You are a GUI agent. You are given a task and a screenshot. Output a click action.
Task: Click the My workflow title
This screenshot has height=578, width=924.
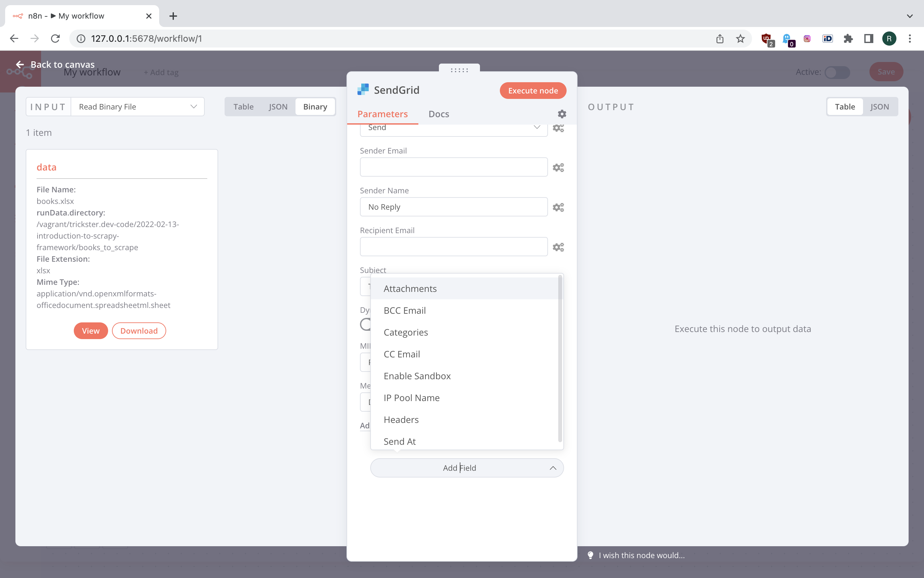(x=92, y=72)
